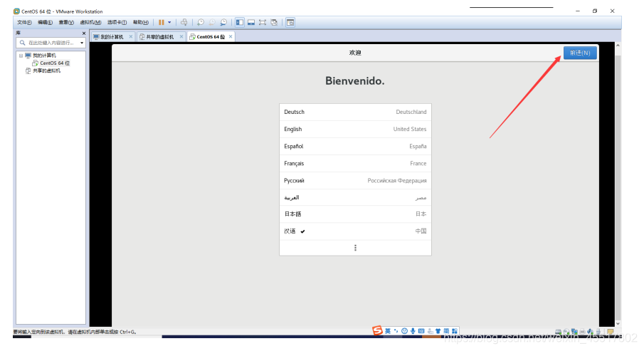The height and width of the screenshot is (351, 644).
Task: Open the library search filter dropdown arrow
Action: (82, 43)
